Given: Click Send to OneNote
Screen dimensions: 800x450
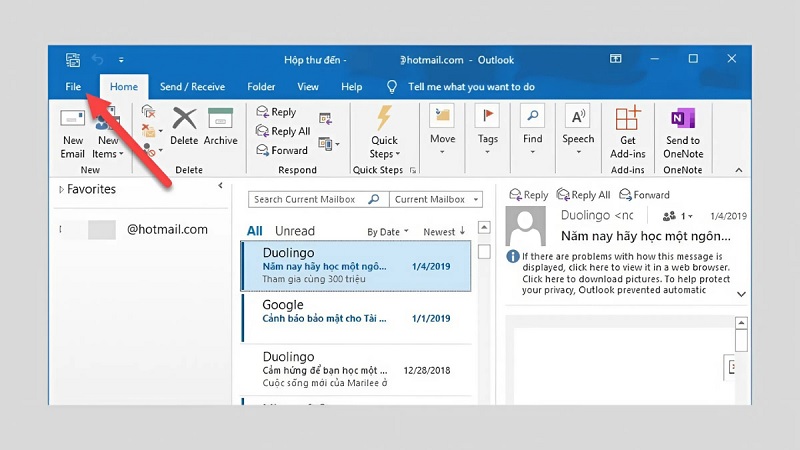Looking at the screenshot, I should click(683, 133).
